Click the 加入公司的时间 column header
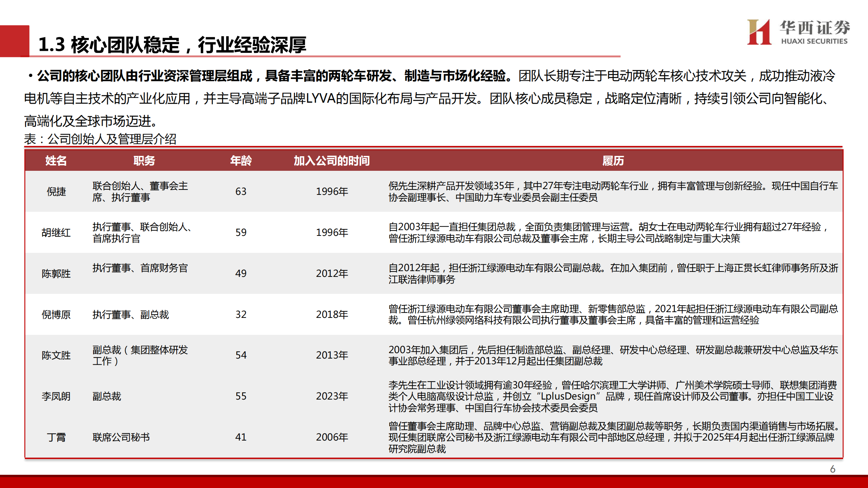 (x=332, y=161)
